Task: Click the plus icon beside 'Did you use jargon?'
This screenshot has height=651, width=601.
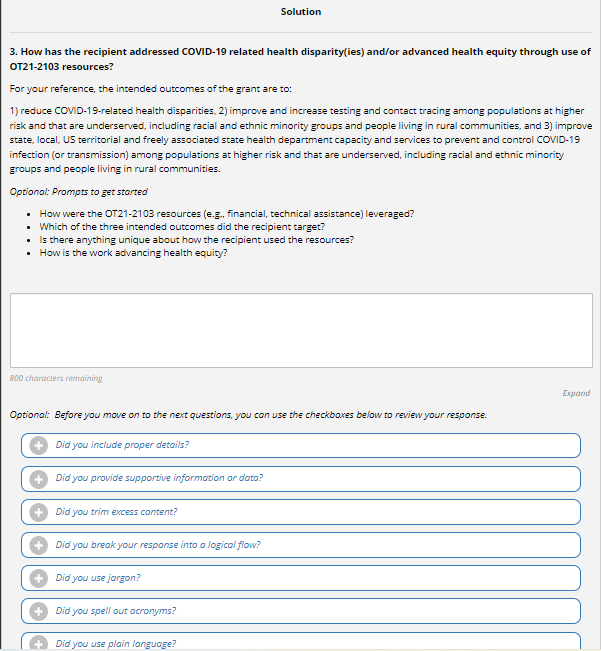Action: pos(39,578)
